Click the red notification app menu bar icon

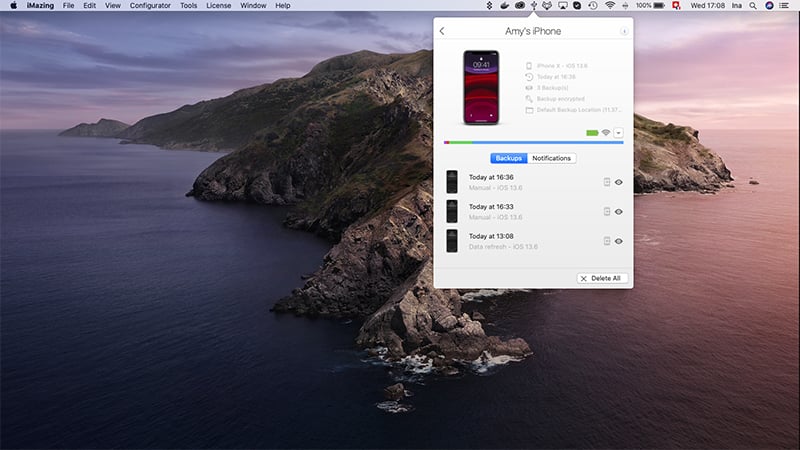tap(676, 6)
